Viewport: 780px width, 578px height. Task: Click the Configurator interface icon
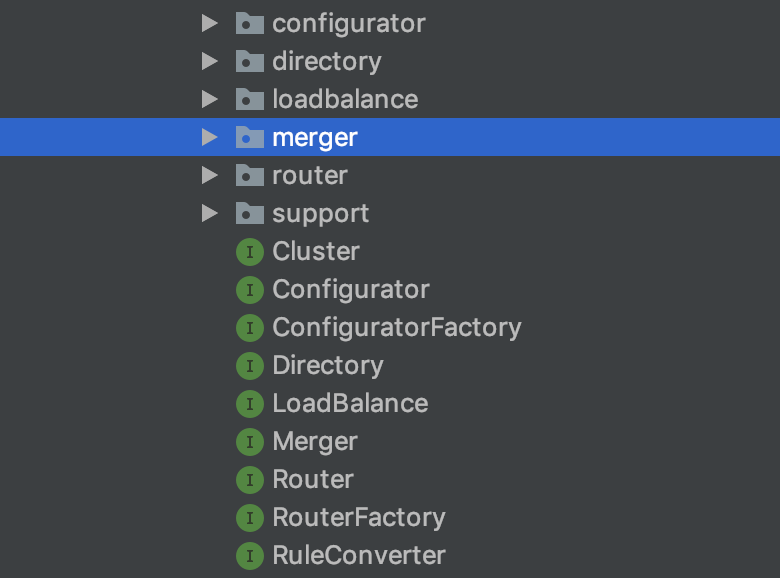coord(249,290)
